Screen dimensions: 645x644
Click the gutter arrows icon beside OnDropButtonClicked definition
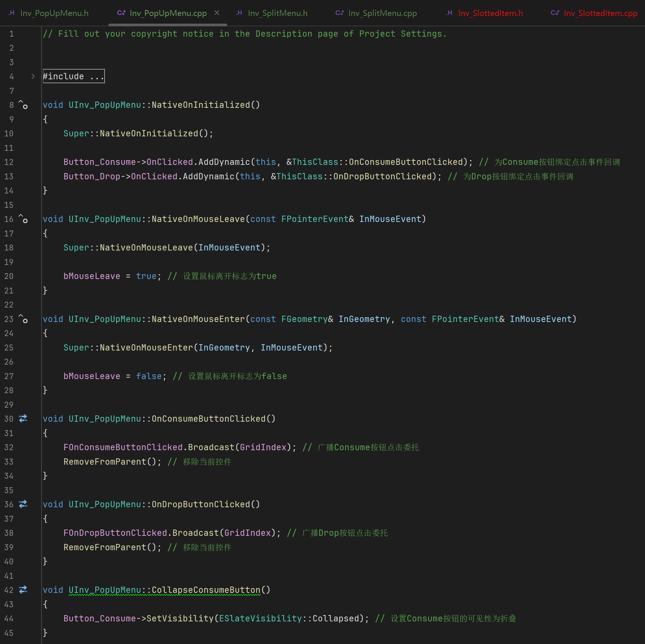click(23, 504)
